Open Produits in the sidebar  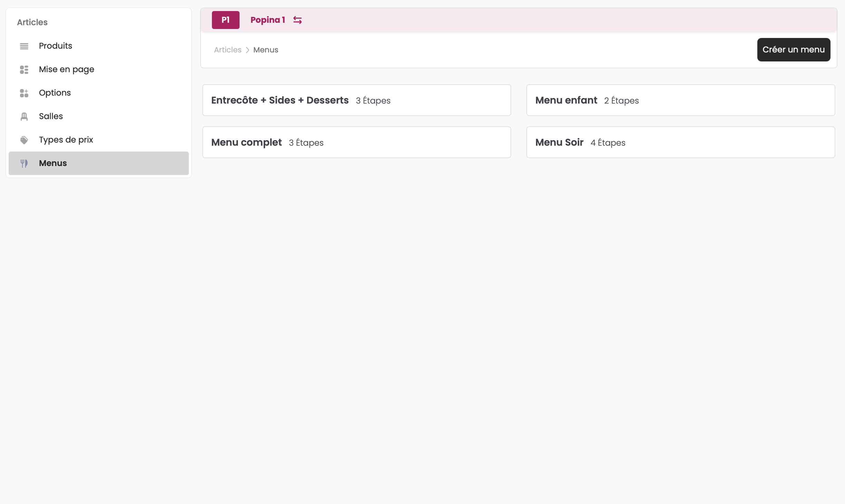click(x=55, y=46)
